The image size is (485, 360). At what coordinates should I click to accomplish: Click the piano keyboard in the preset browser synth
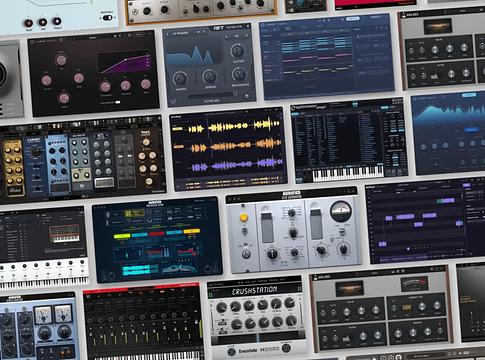tap(348, 173)
